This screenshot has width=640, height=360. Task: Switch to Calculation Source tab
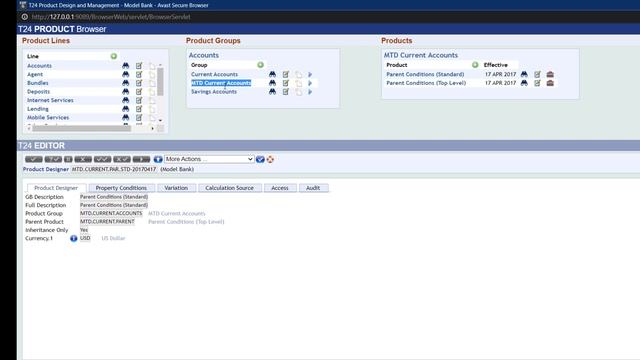tap(229, 188)
